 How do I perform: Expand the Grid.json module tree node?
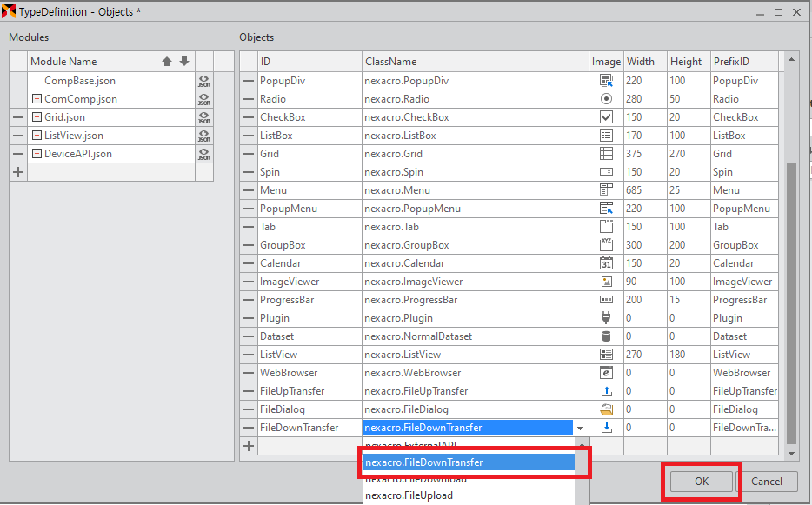tap(37, 117)
